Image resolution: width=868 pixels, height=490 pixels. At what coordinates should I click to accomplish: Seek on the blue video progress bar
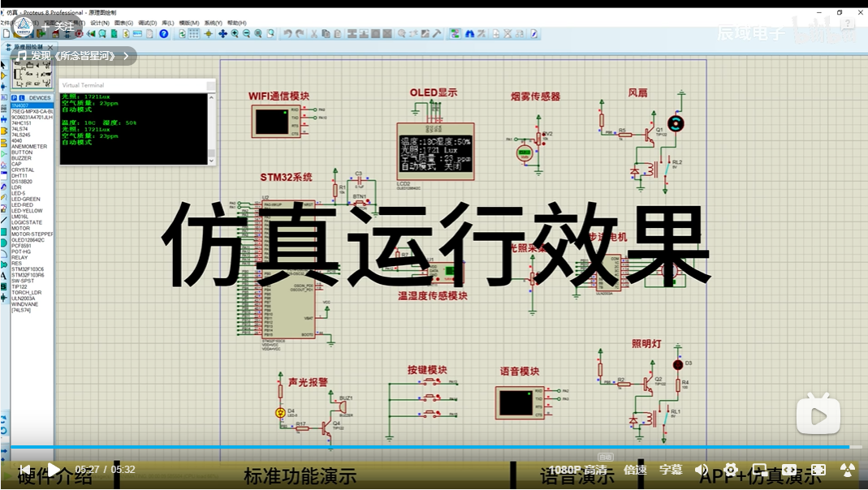tap(430, 447)
